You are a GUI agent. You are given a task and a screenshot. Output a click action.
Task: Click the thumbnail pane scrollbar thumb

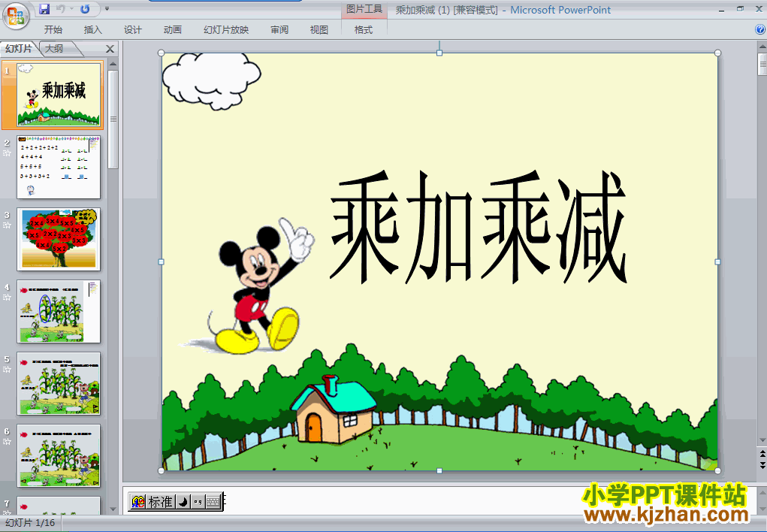[113, 119]
